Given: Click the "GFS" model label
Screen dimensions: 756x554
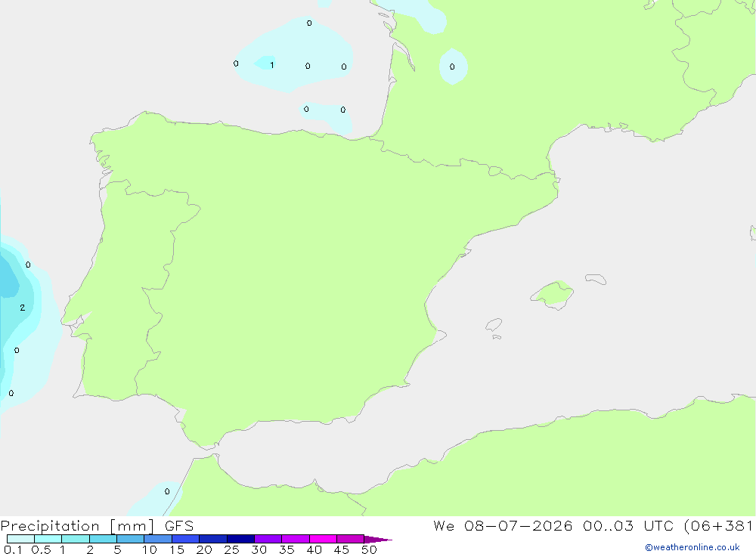Looking at the screenshot, I should point(179,526).
